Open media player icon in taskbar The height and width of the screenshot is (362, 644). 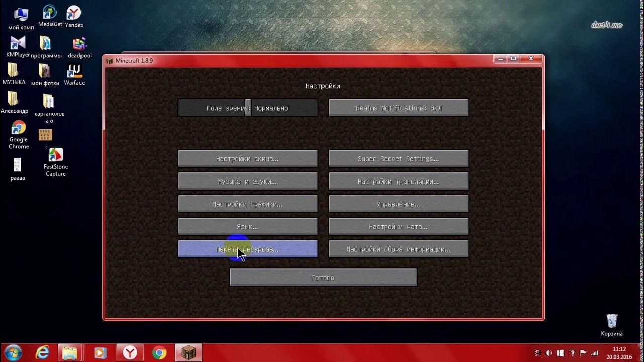tap(100, 353)
